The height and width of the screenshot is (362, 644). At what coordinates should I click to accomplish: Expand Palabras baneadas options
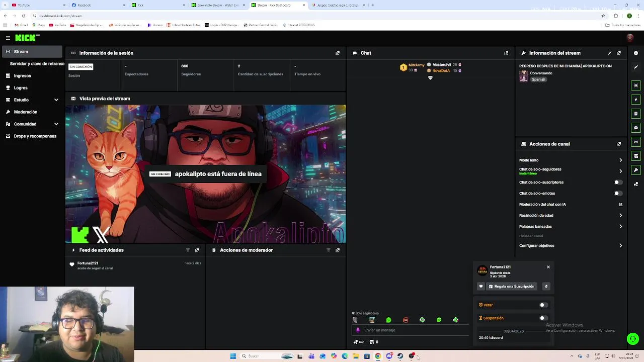[620, 227]
